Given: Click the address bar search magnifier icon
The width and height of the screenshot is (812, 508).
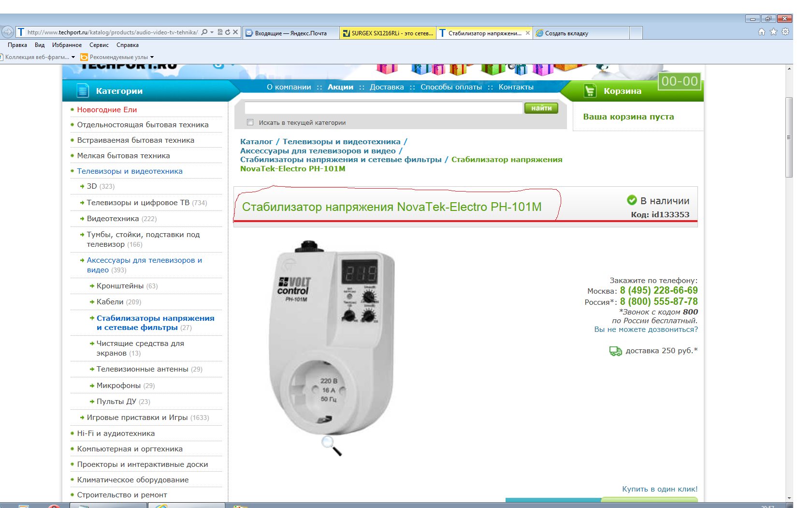Looking at the screenshot, I should [x=204, y=32].
